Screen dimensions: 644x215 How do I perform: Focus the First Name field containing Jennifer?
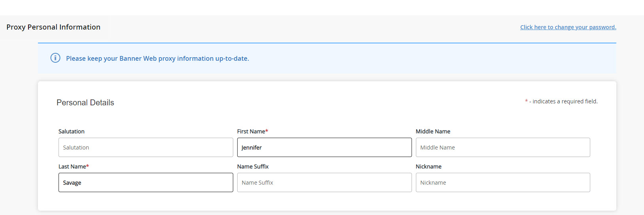[324, 148]
